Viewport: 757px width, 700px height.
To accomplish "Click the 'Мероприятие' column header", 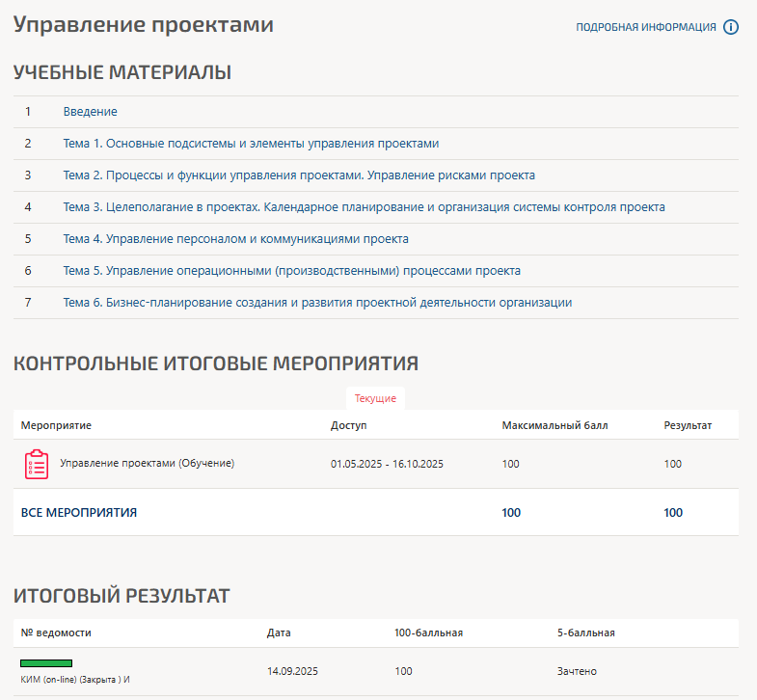I will point(56,425).
